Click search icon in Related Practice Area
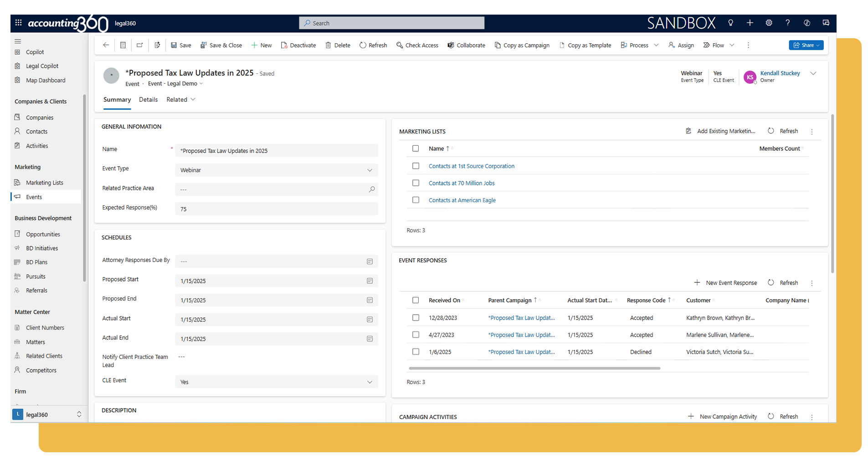 pyautogui.click(x=372, y=189)
